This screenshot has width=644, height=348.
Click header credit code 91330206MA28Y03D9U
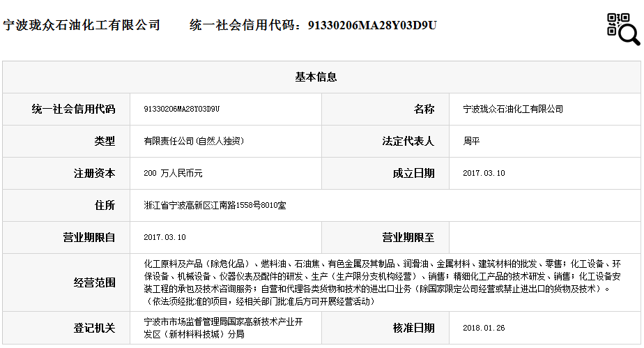coord(372,25)
